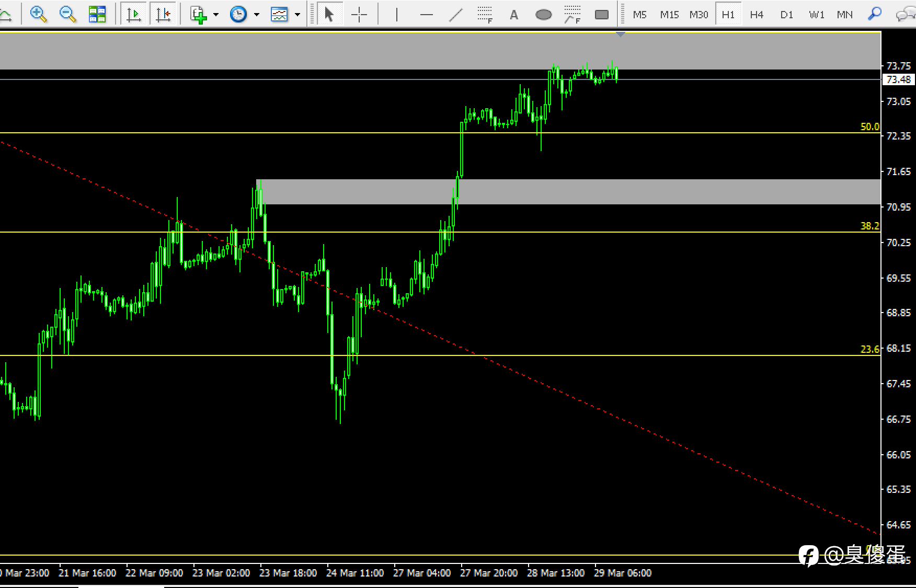Open the chart Templates icon

(x=279, y=14)
